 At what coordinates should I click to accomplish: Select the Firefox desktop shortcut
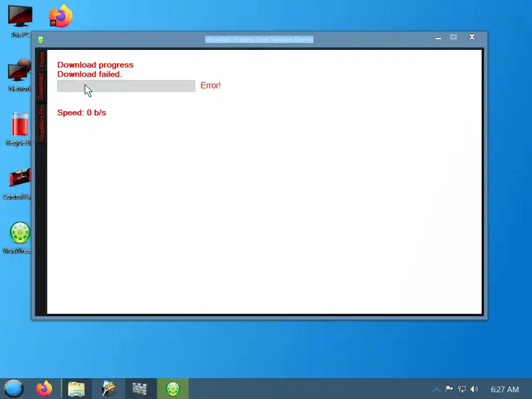61,16
